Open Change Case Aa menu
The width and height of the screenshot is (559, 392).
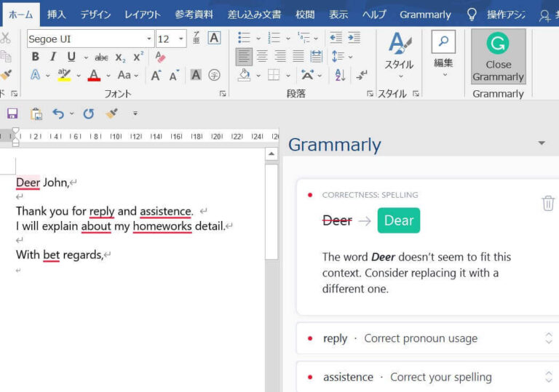pyautogui.click(x=127, y=75)
